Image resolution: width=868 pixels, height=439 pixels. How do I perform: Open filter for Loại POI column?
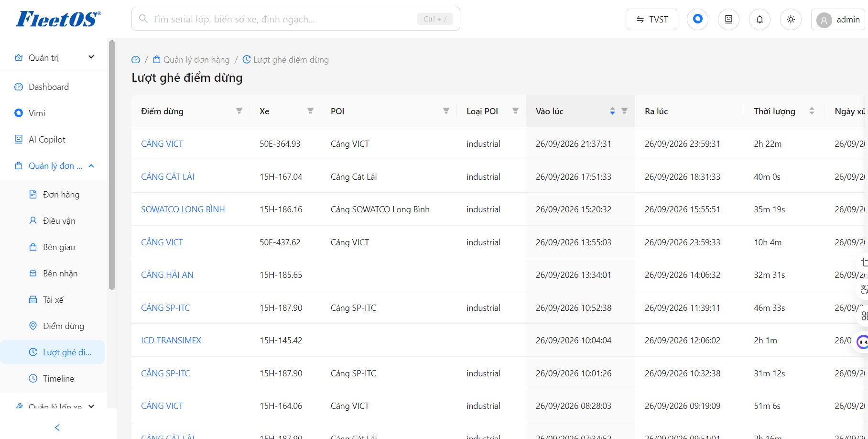pos(515,111)
